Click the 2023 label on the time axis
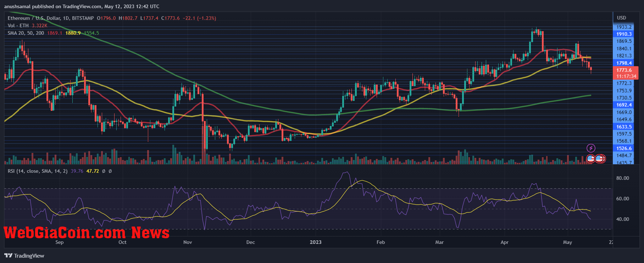Viewport: 644px width, 263px height. click(x=316, y=242)
